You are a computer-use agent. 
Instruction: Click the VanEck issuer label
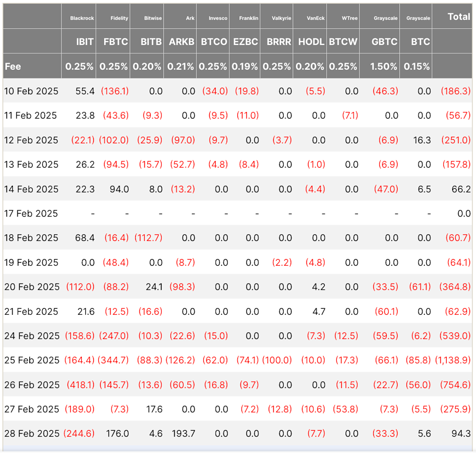coord(315,18)
